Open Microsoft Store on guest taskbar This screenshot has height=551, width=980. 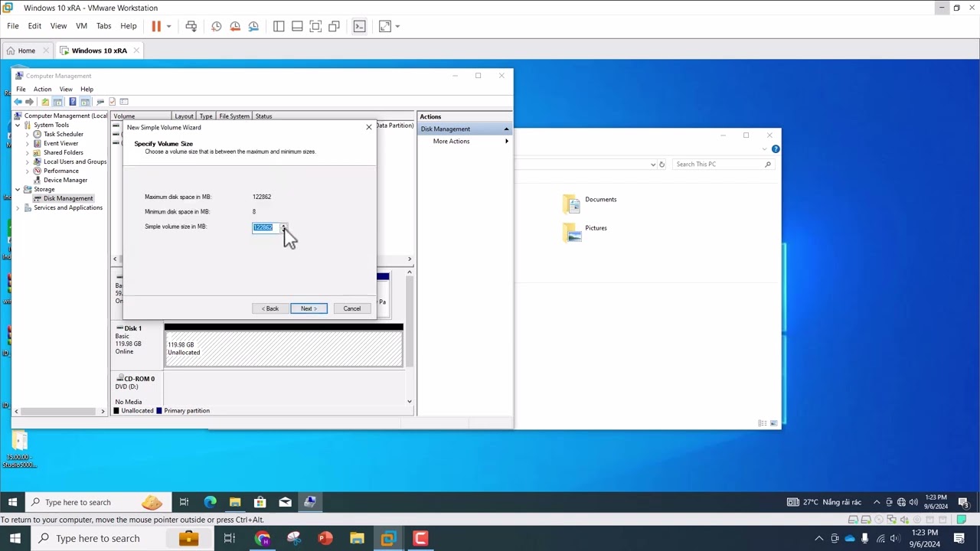pos(260,502)
